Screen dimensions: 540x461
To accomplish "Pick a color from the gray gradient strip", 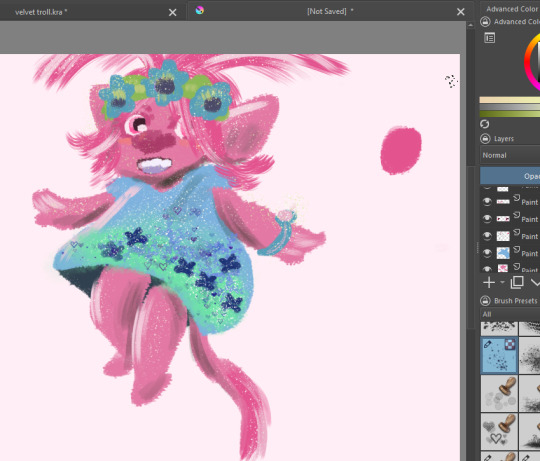I will (x=510, y=107).
